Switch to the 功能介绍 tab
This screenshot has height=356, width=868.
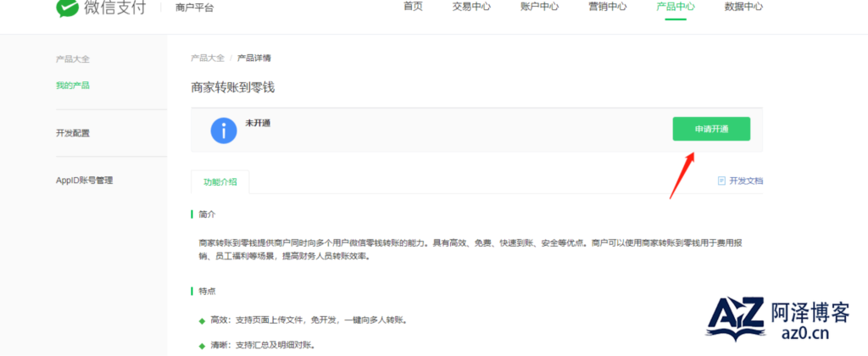click(220, 181)
